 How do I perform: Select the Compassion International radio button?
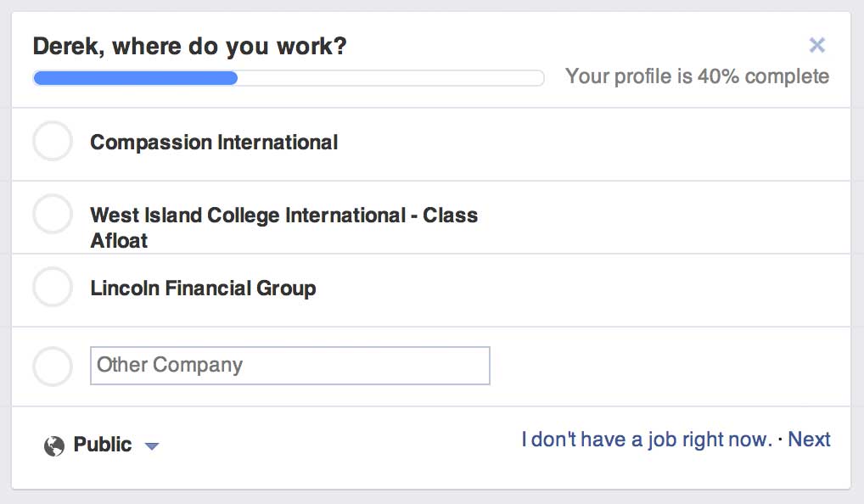pos(53,141)
